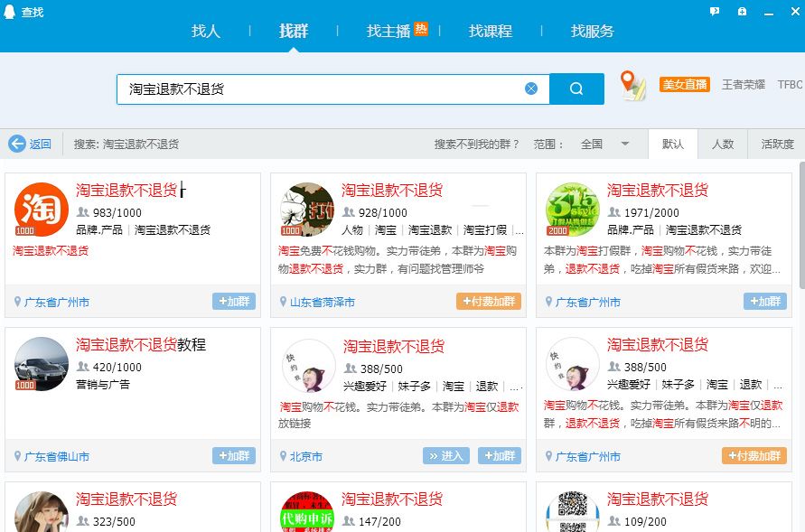Open the 搜索不到我的群？ link

[x=477, y=145]
